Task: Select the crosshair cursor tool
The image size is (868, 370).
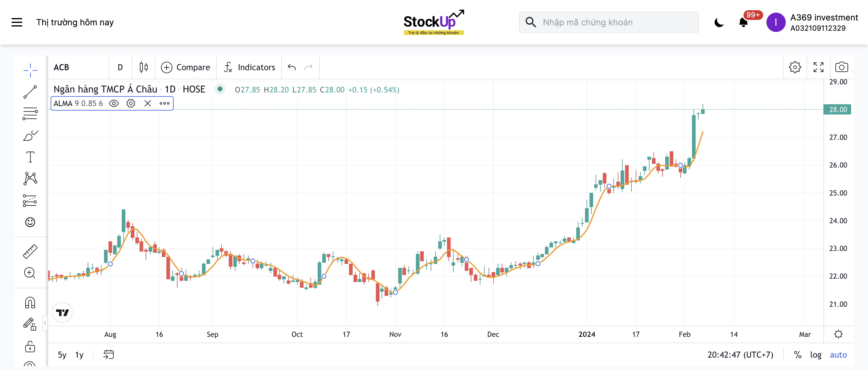Action: [30, 70]
